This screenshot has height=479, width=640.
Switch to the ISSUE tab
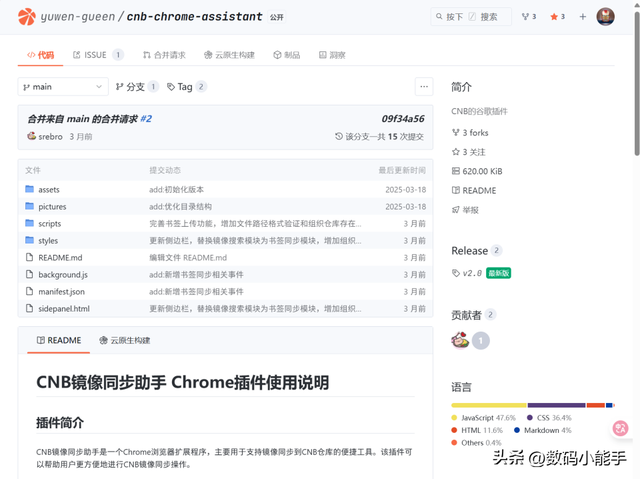coord(98,55)
